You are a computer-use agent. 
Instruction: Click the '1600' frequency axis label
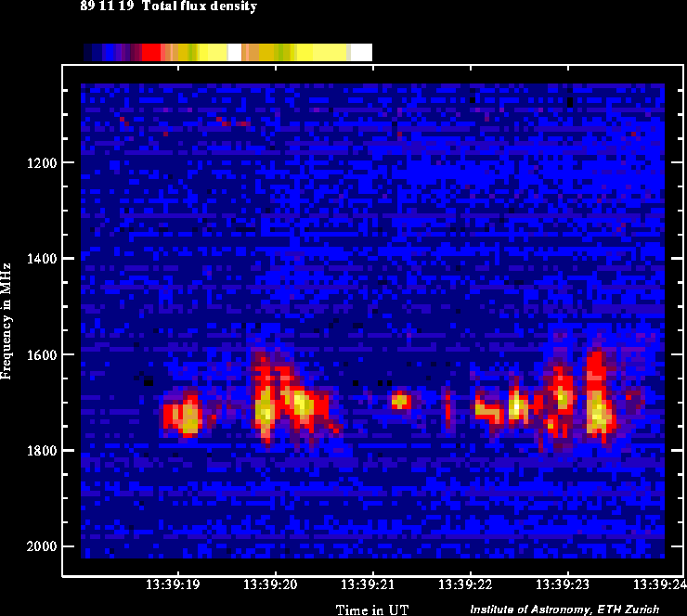(42, 355)
